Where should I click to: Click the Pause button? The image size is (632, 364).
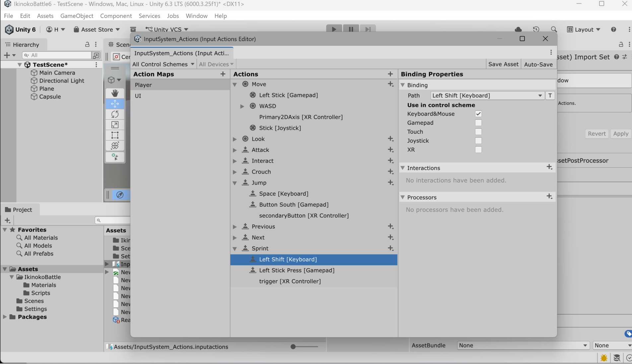[351, 29]
